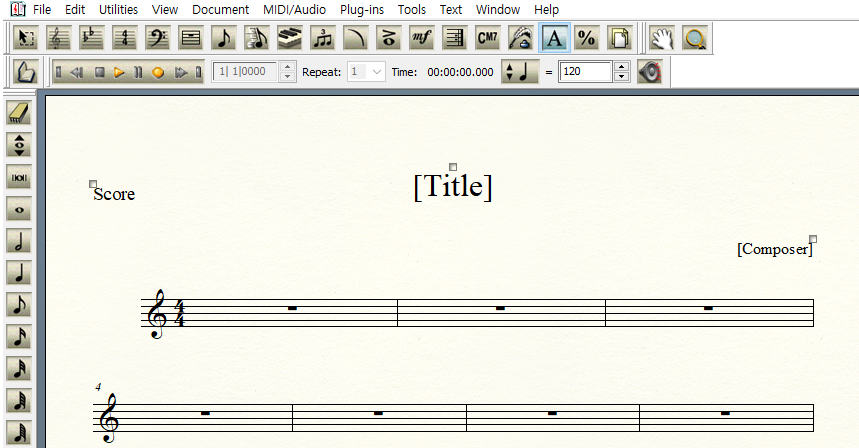Image resolution: width=859 pixels, height=448 pixels.
Task: Increase tempo with up arrow
Action: pos(621,67)
